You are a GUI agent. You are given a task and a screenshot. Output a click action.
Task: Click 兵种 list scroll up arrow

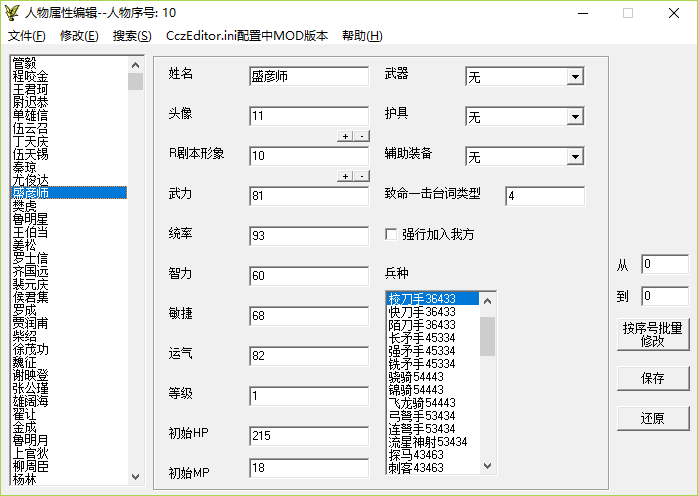coord(487,301)
